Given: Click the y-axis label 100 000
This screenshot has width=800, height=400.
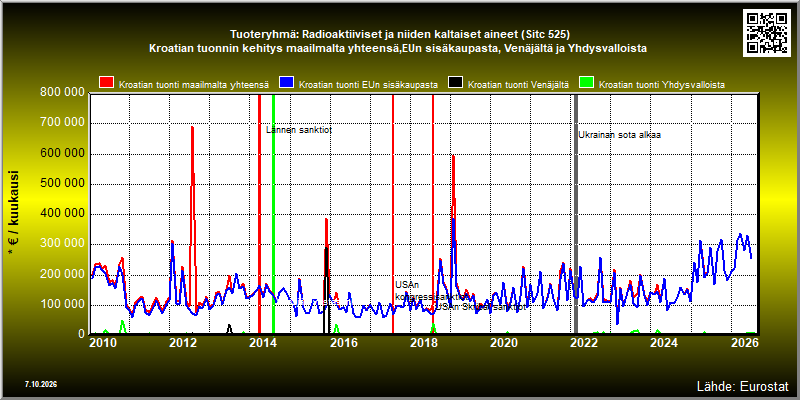Looking at the screenshot, I should 62,305.
